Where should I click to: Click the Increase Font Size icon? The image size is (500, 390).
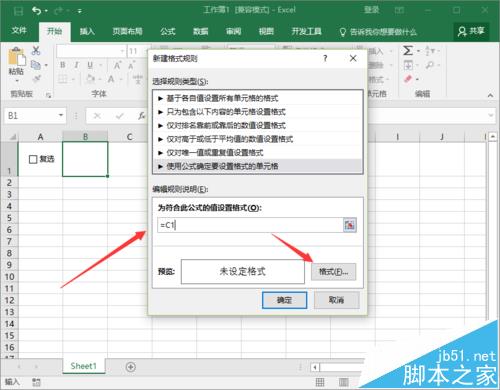click(117, 65)
